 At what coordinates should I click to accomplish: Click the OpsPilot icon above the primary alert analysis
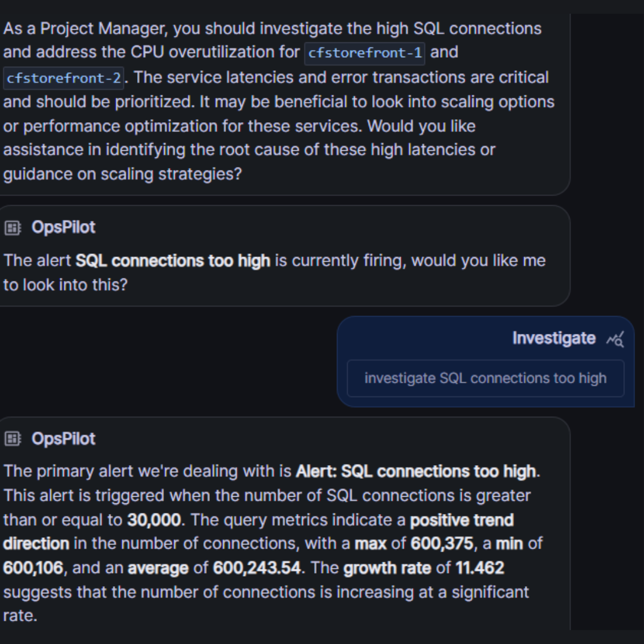(x=12, y=439)
